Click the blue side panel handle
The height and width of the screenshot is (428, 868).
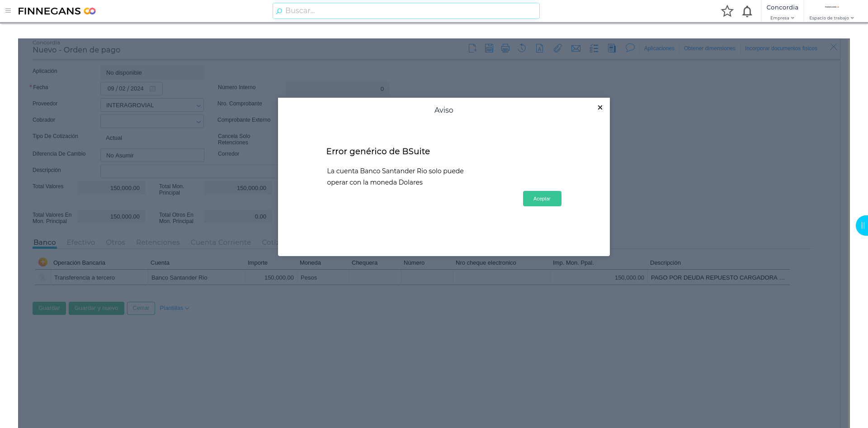coord(862,225)
